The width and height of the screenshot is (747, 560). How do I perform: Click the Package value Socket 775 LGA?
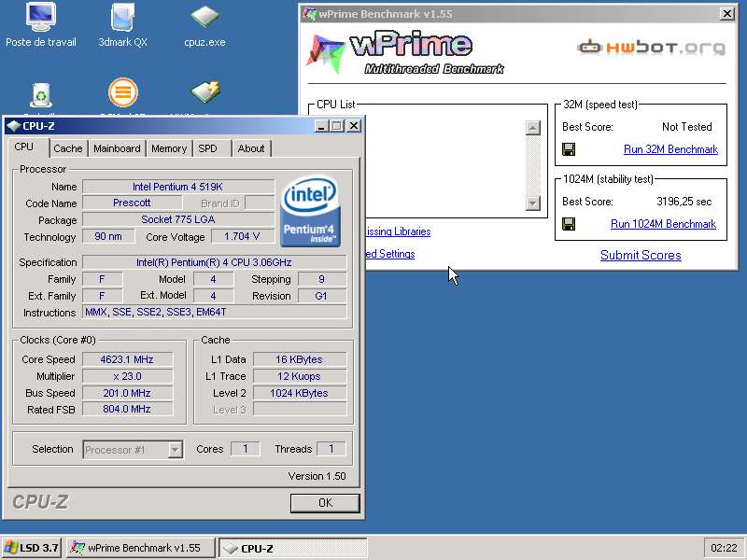(x=178, y=219)
